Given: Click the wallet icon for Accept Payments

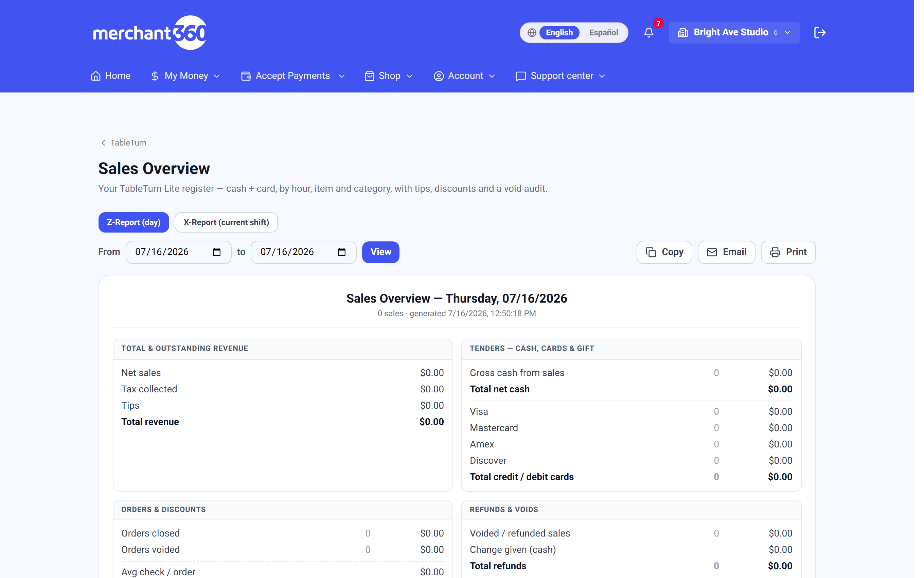Looking at the screenshot, I should point(246,76).
